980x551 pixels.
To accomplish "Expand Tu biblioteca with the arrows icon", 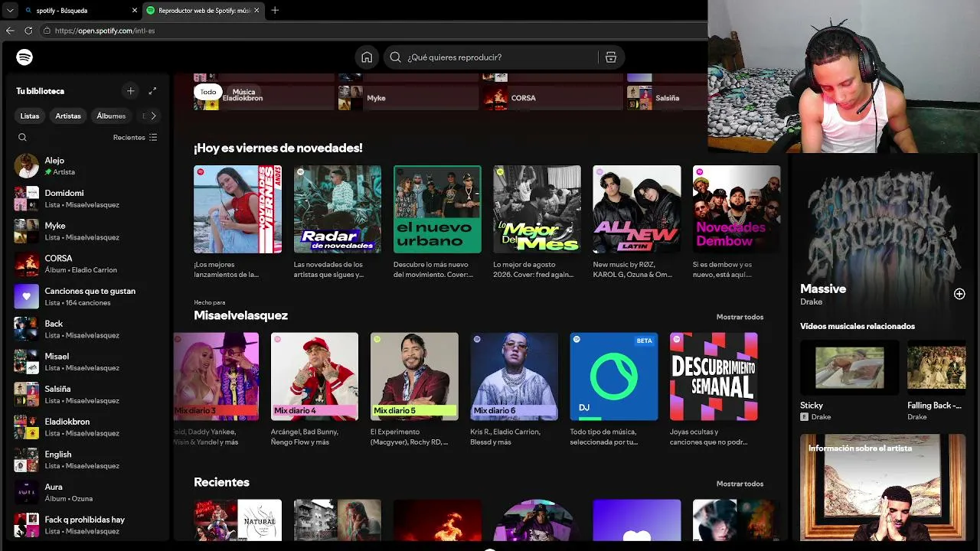I will (x=152, y=91).
